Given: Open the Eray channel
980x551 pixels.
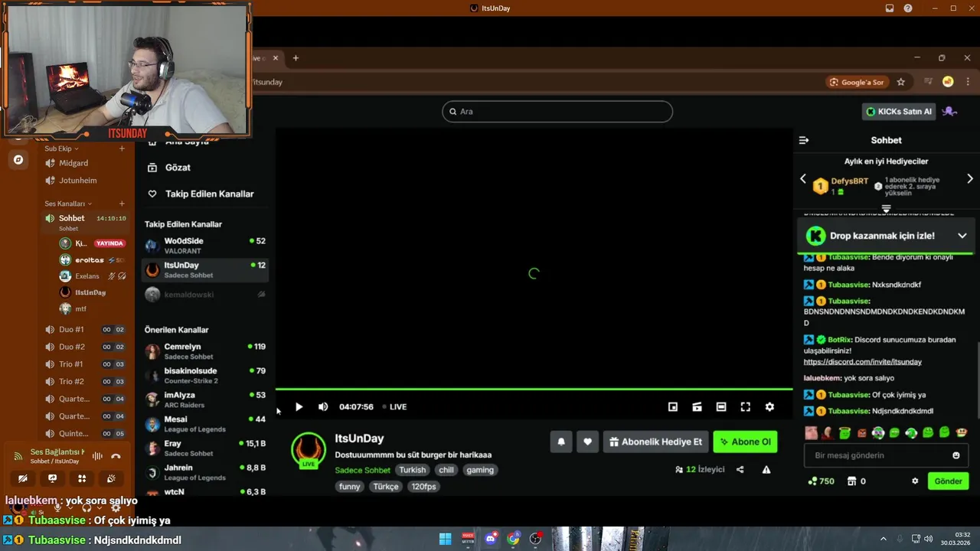Looking at the screenshot, I should pos(204,448).
